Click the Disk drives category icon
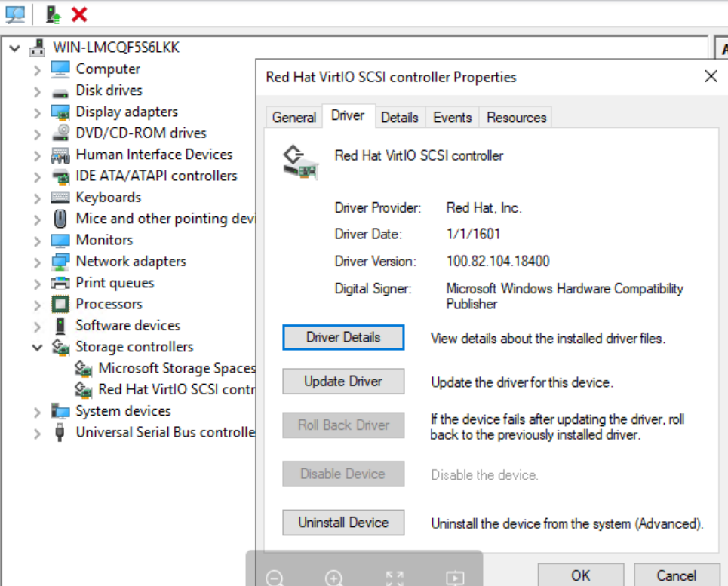728x586 pixels. [60, 92]
